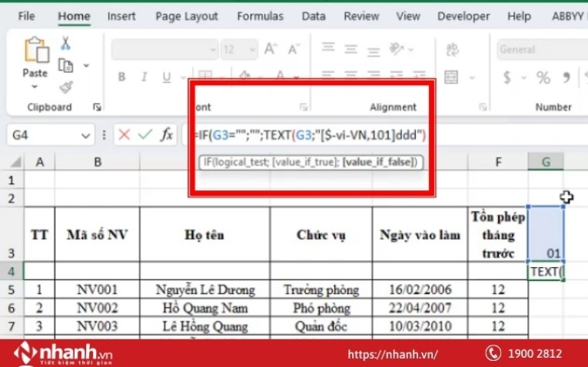Click in the formula bar text
The width and height of the screenshot is (588, 367).
click(x=310, y=135)
